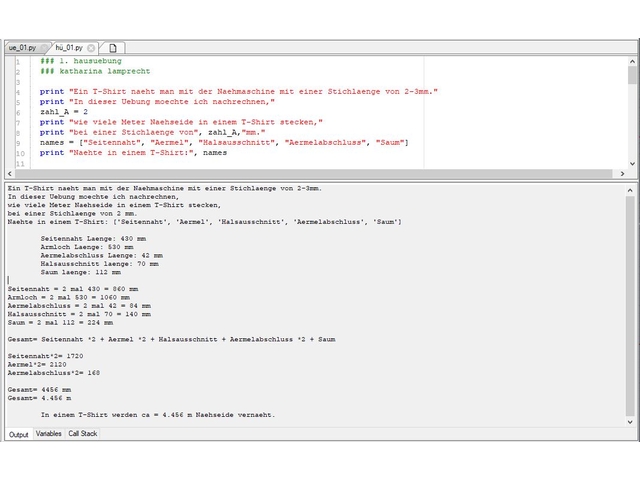
Task: Click code line 'wie viele Meter Naehseide'
Action: [181, 122]
